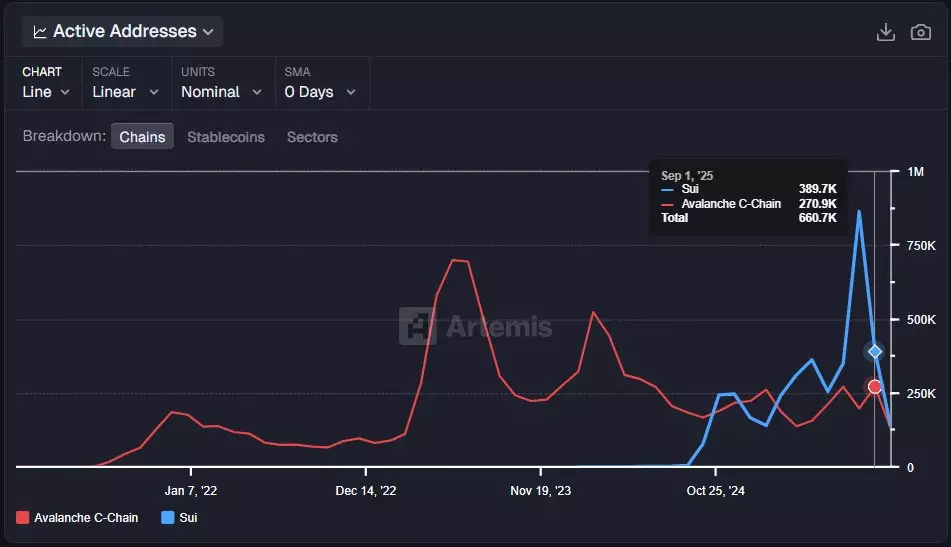Viewport: 951px width, 547px height.
Task: Open the Units Nominal dropdown
Action: (221, 91)
